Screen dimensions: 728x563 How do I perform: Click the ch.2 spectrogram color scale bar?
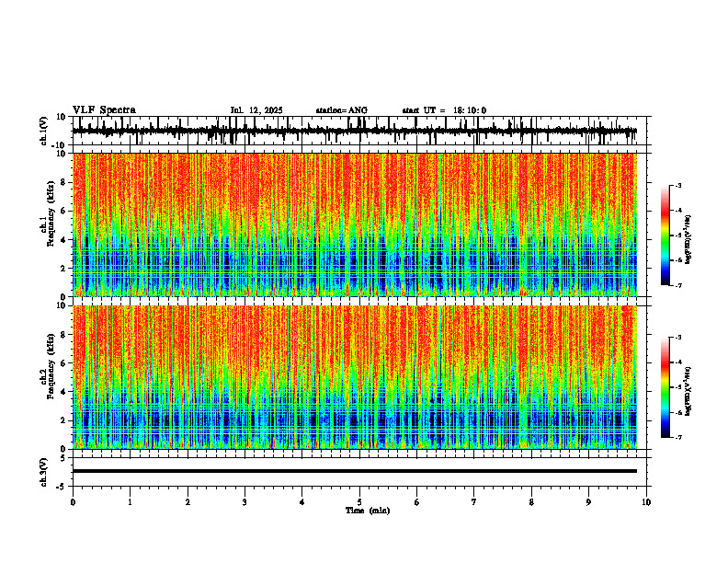(665, 387)
